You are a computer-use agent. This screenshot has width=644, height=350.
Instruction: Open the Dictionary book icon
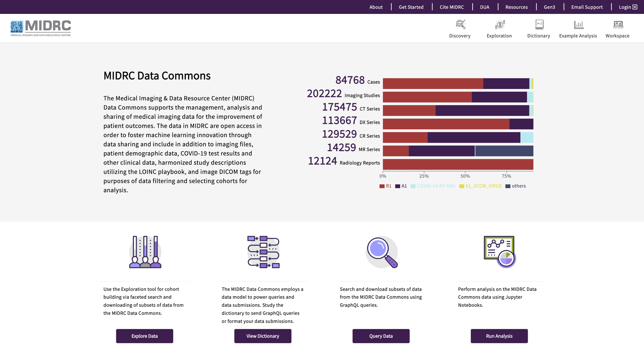click(x=539, y=24)
